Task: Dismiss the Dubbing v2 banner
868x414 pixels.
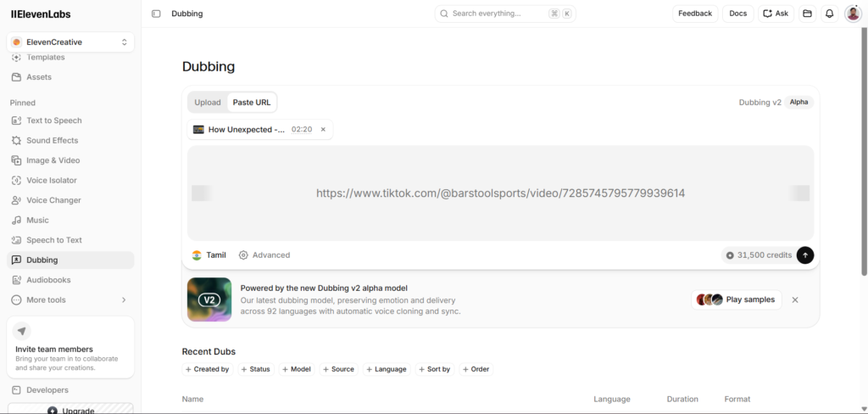Action: coord(795,299)
